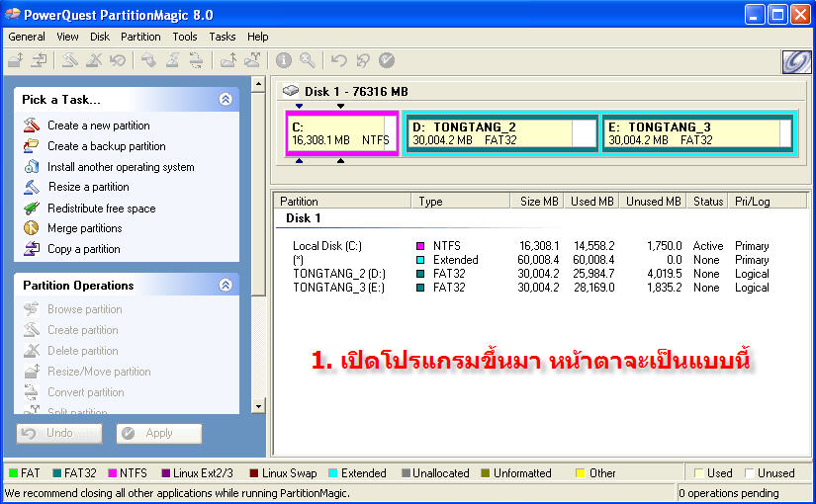Click the Disk 1 group header in list
Viewport: 816px width, 504px height.
[x=304, y=218]
